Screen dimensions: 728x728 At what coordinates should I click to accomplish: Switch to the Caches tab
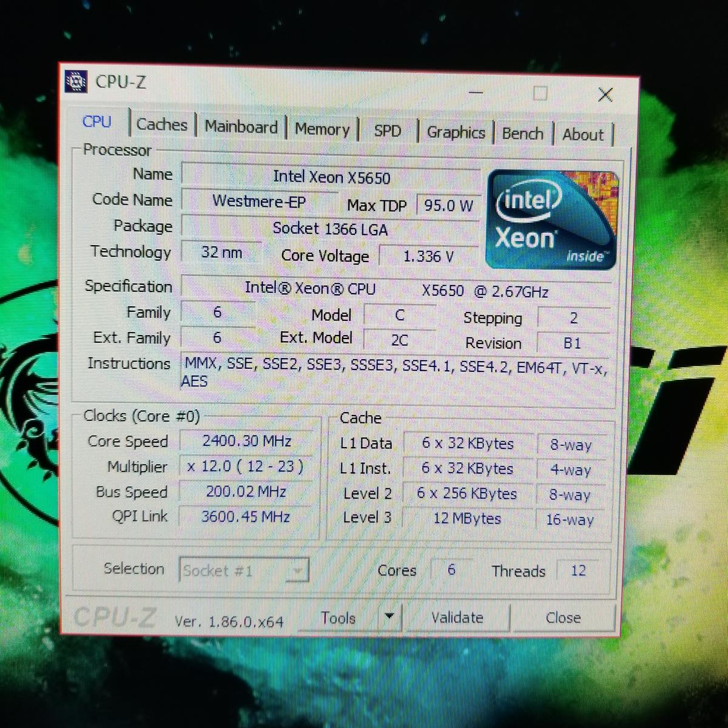(x=161, y=125)
